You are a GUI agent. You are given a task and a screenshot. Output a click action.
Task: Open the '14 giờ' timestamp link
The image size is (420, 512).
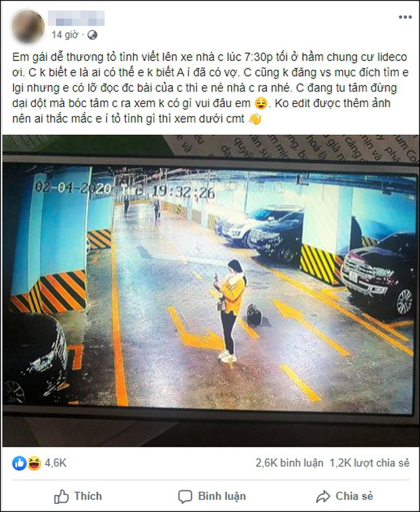tap(64, 35)
